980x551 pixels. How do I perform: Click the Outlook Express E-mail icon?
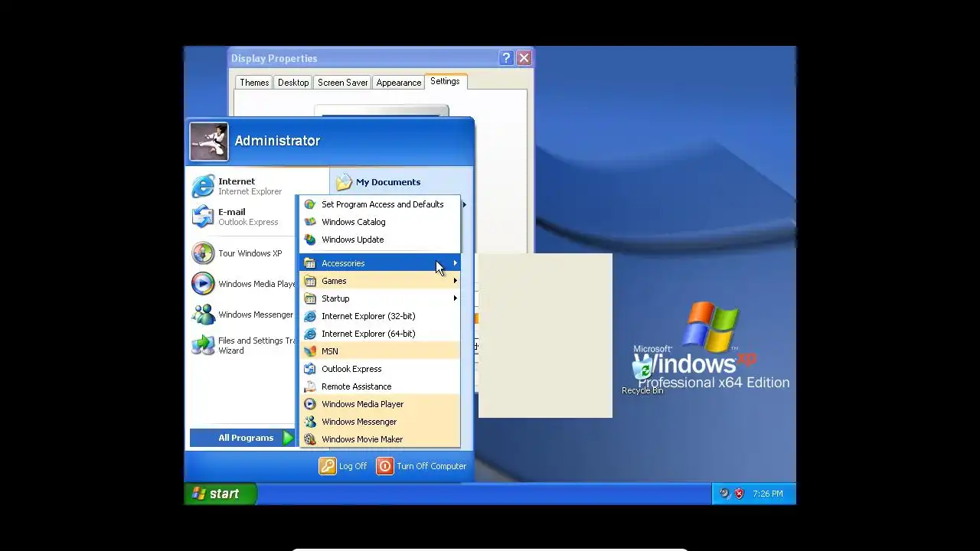click(x=203, y=217)
